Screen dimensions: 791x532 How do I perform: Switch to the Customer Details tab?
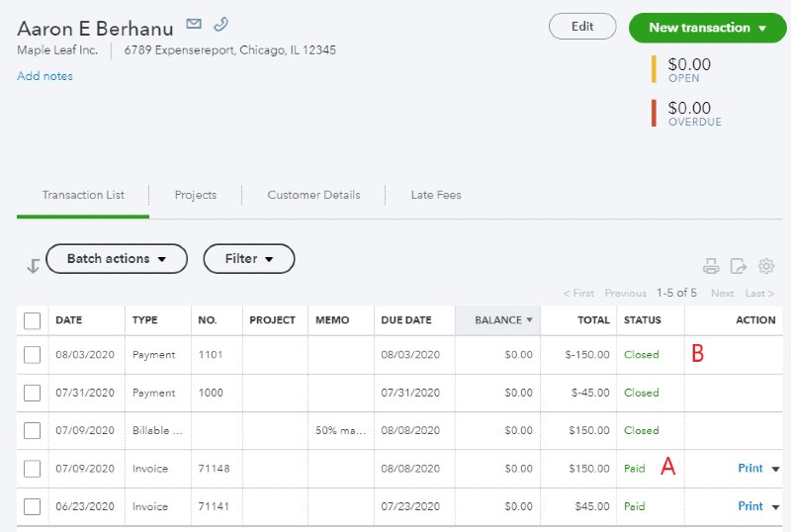pos(313,195)
